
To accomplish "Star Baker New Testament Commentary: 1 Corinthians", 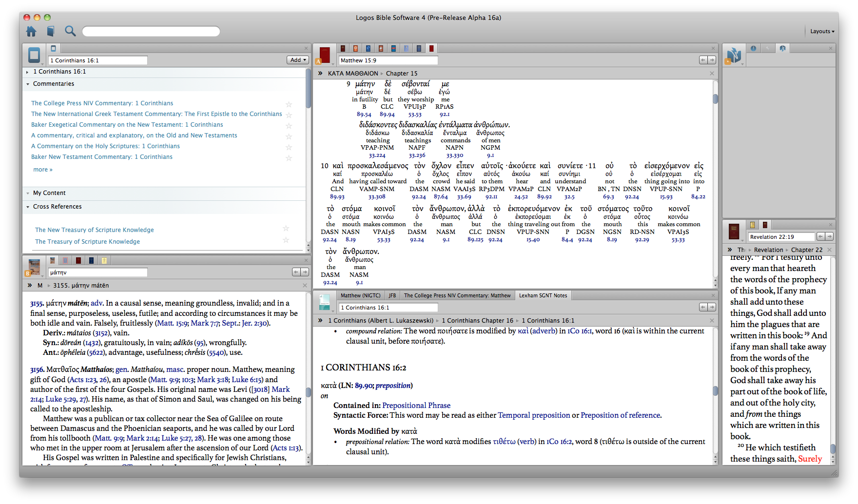I will tap(289, 158).
